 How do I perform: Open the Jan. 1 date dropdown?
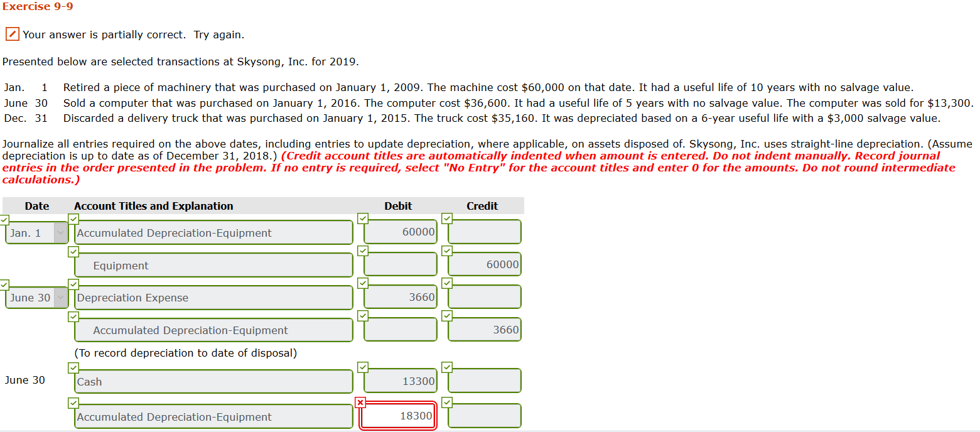pyautogui.click(x=38, y=233)
